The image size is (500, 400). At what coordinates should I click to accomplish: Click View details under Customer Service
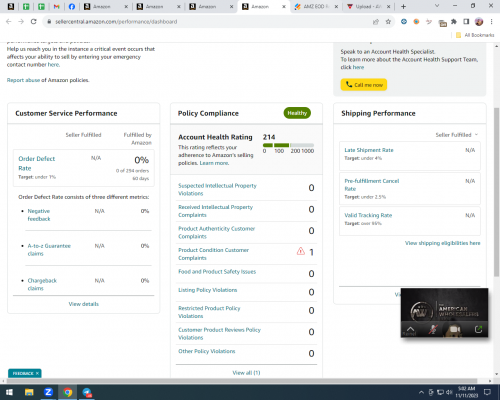click(84, 304)
